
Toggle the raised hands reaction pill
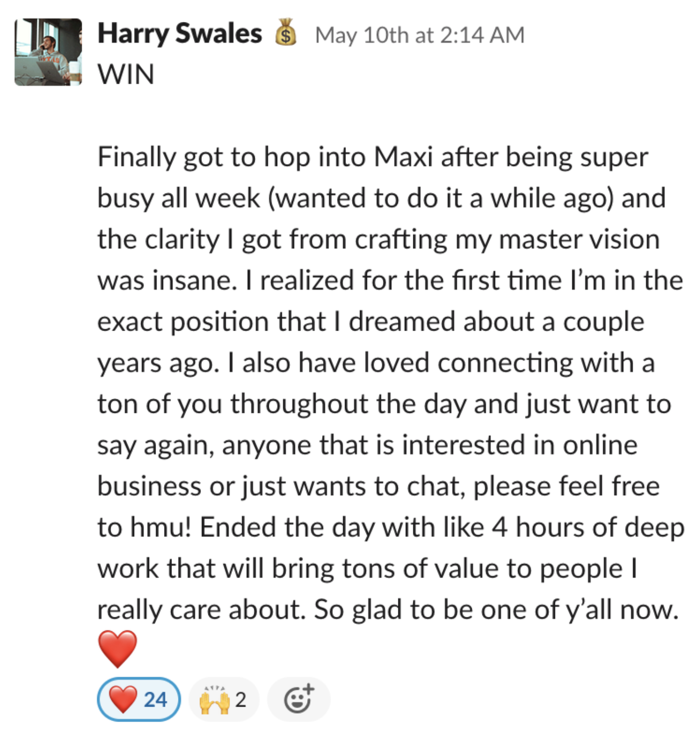point(223,699)
